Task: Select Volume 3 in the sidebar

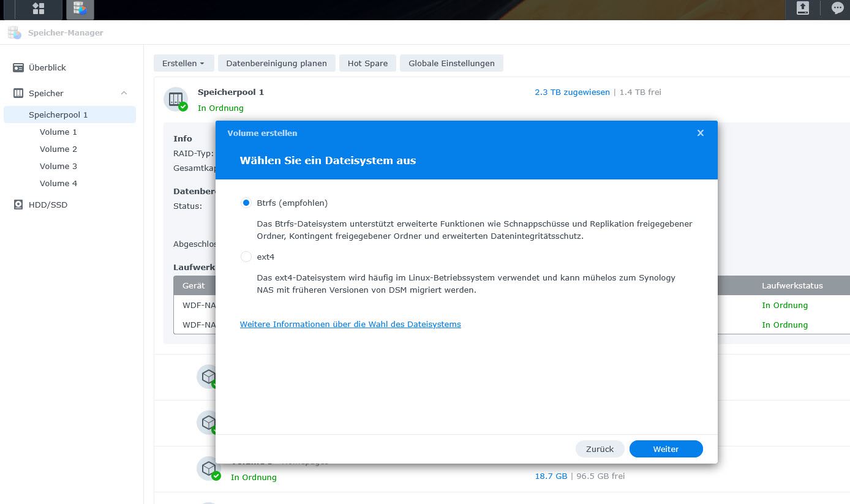Action: (x=58, y=166)
